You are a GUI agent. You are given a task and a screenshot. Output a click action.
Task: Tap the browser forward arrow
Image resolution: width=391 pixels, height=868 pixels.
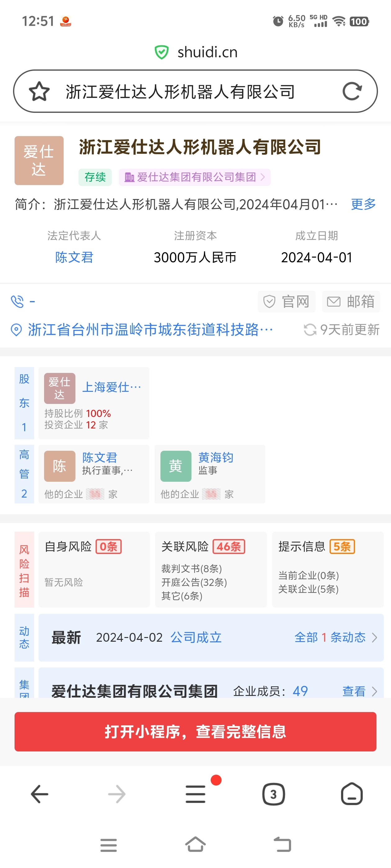tap(117, 794)
